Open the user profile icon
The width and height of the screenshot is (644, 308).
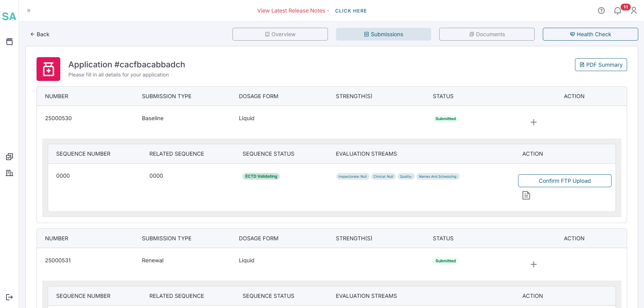[x=634, y=11]
